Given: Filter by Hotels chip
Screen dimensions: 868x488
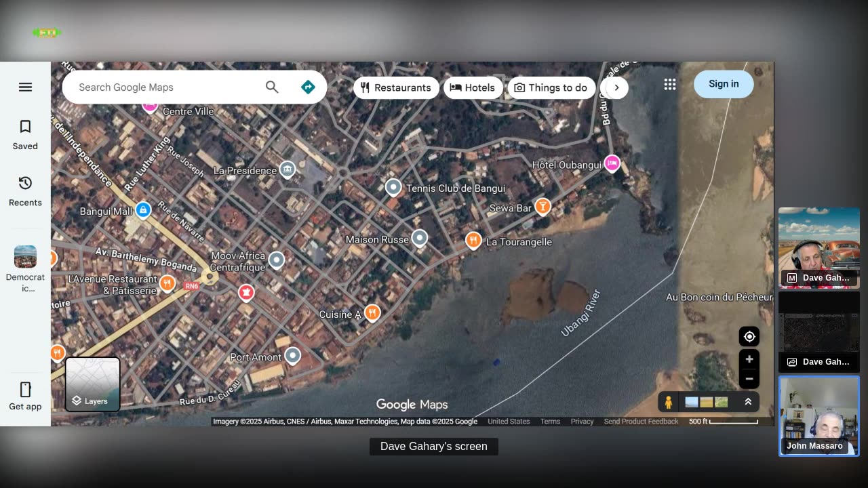Looking at the screenshot, I should pyautogui.click(x=473, y=87).
